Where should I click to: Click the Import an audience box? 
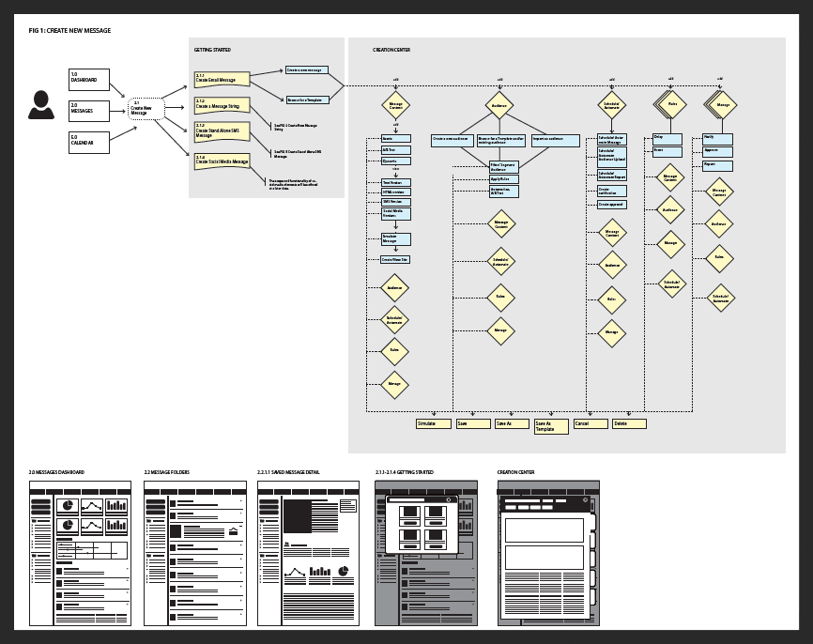point(556,141)
